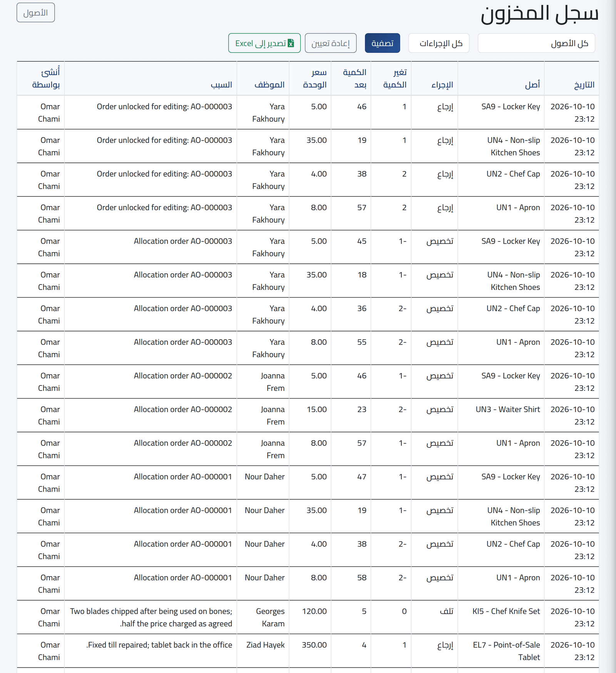The height and width of the screenshot is (673, 616).
Task: Click the 350.00 unit price cell
Action: (310, 651)
